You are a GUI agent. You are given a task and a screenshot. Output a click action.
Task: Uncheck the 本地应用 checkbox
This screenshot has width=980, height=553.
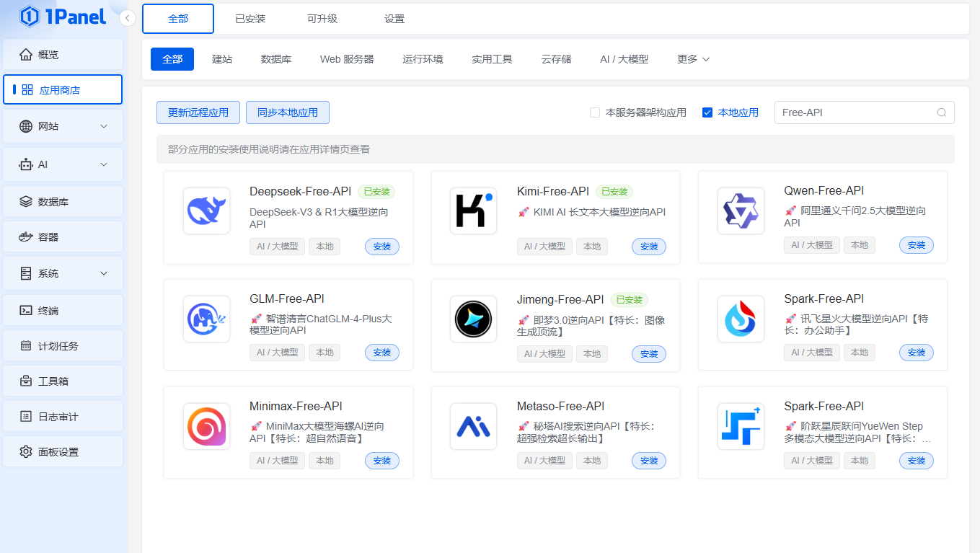coord(707,112)
